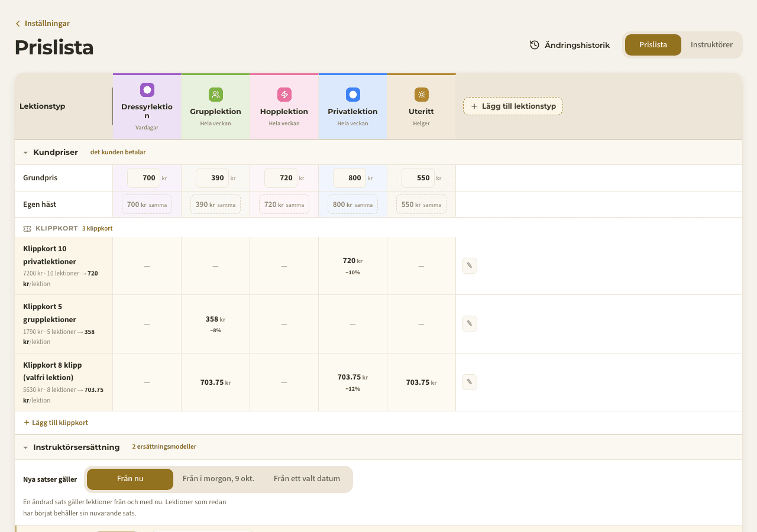Set Egen häst price for Dressyrlektion
Image resolution: width=757 pixels, height=532 pixels.
(147, 205)
